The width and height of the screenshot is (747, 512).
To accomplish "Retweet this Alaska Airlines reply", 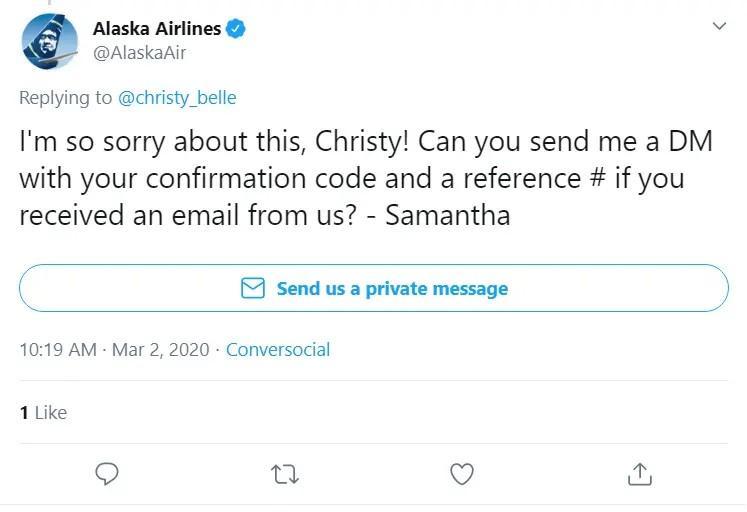I will point(284,474).
